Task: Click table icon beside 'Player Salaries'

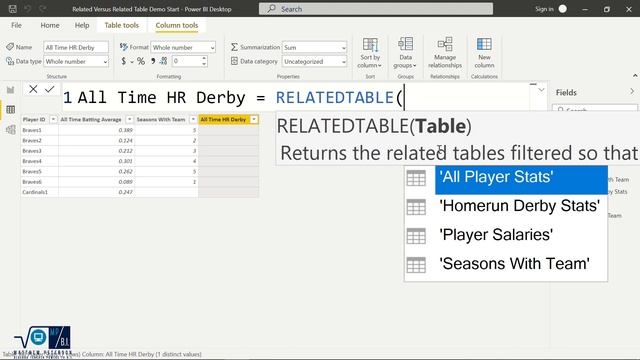Action: click(416, 236)
